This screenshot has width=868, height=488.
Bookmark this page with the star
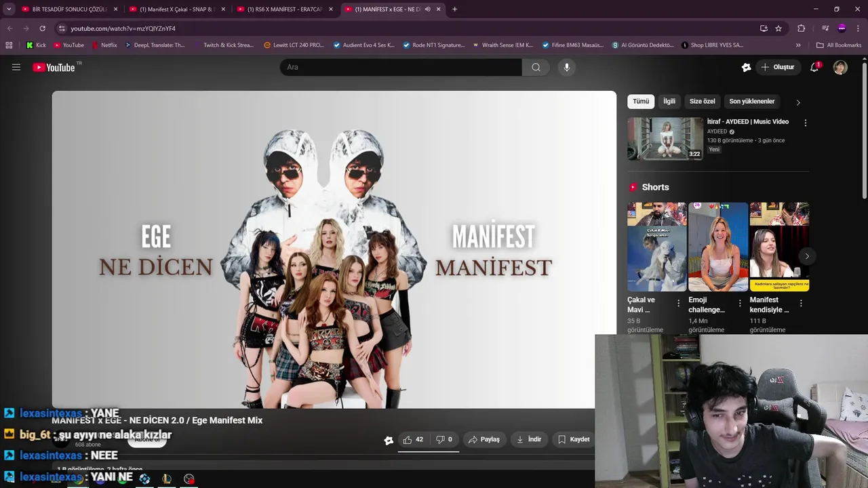[778, 28]
